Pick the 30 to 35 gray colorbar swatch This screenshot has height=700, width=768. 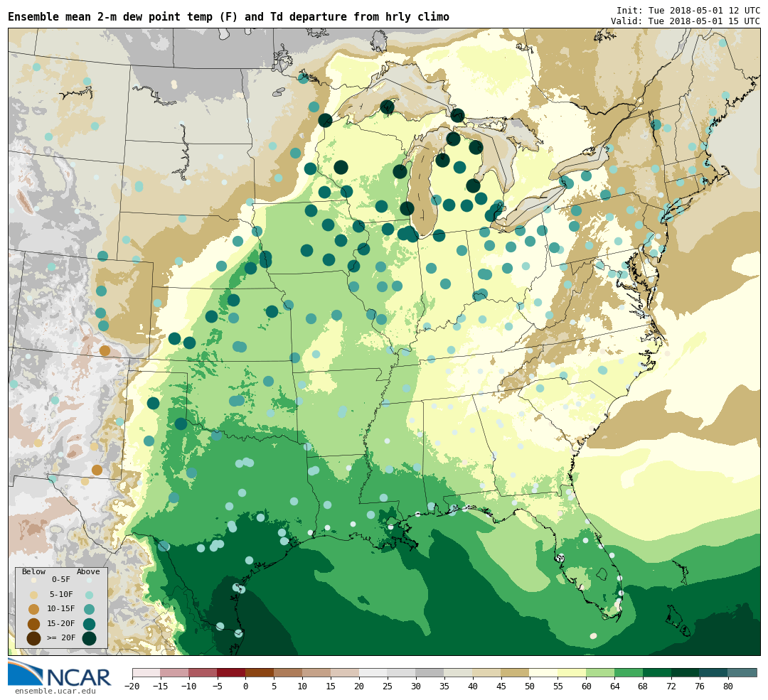point(430,672)
